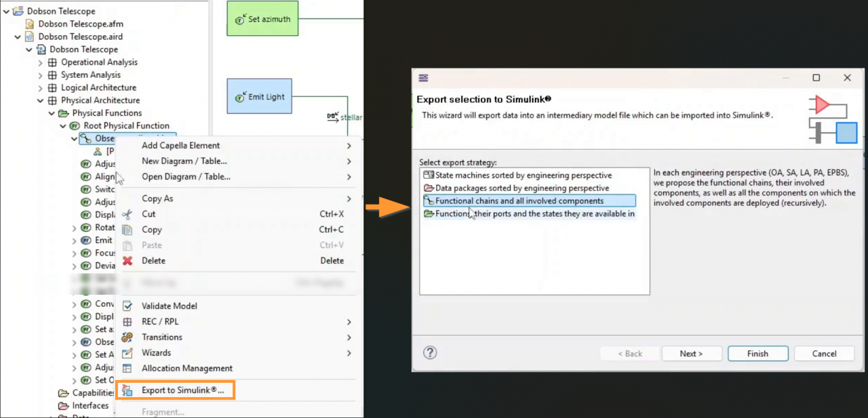The width and height of the screenshot is (868, 418).
Task: Click the Finish button
Action: pos(757,354)
